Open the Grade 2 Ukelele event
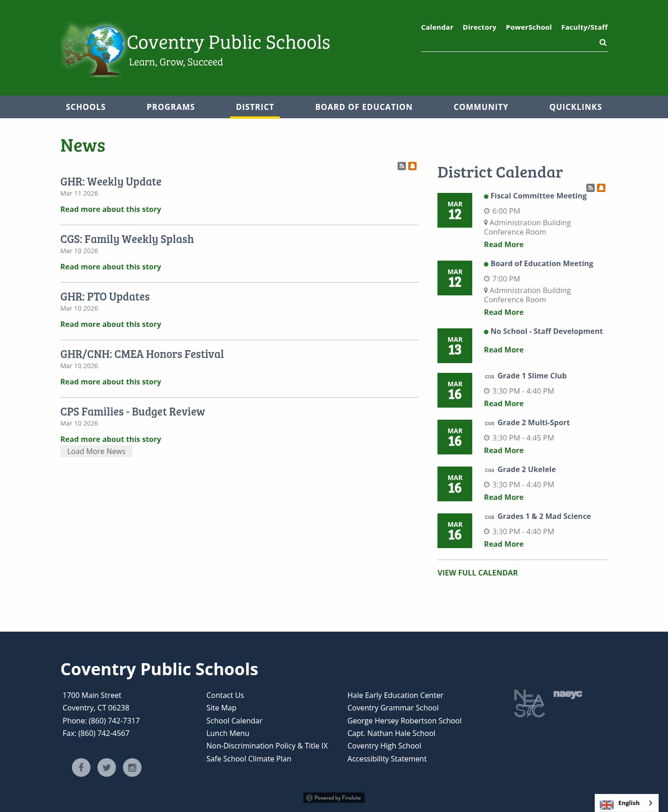 [527, 469]
